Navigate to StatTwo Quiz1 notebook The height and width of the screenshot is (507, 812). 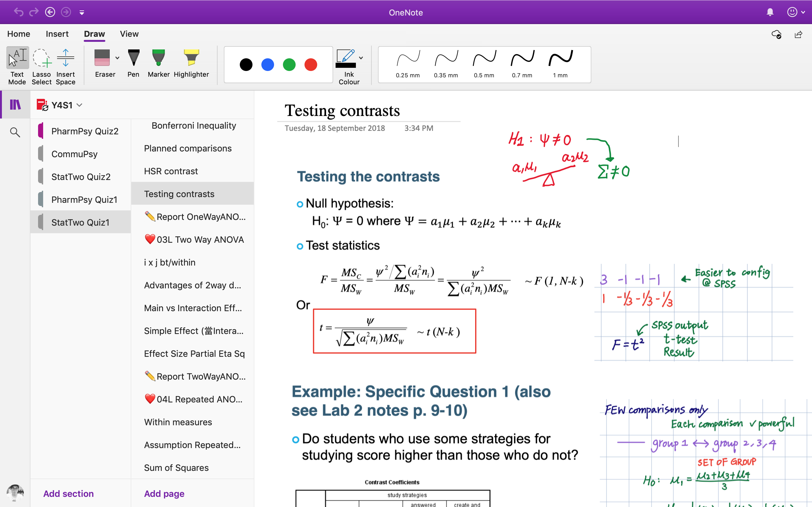click(81, 222)
